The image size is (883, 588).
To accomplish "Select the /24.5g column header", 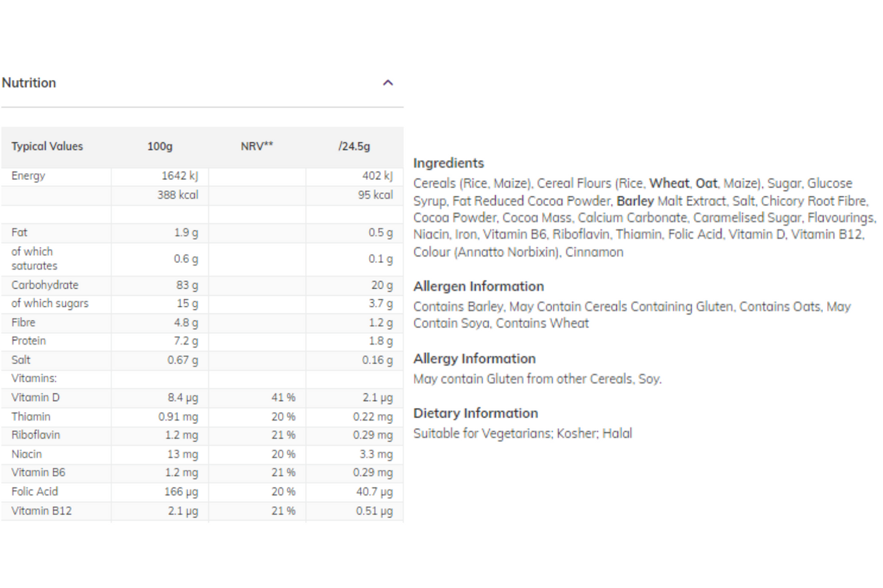I will point(354,146).
